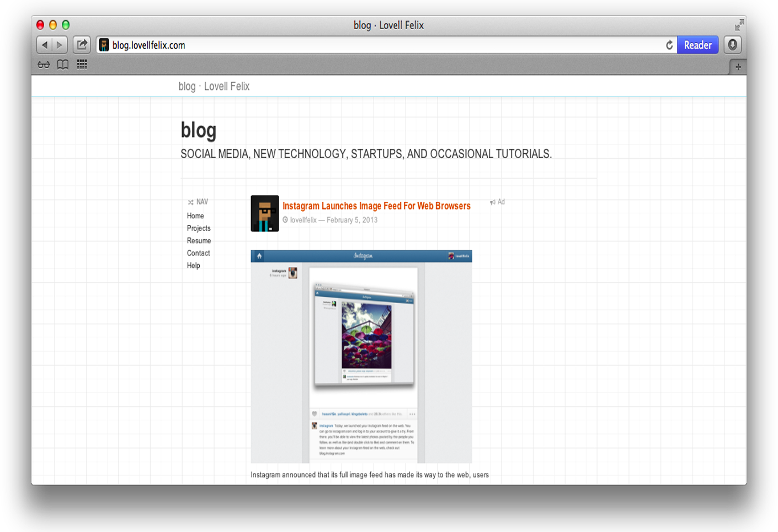This screenshot has width=778, height=532.
Task: Navigate to the Projects page
Action: (x=199, y=228)
